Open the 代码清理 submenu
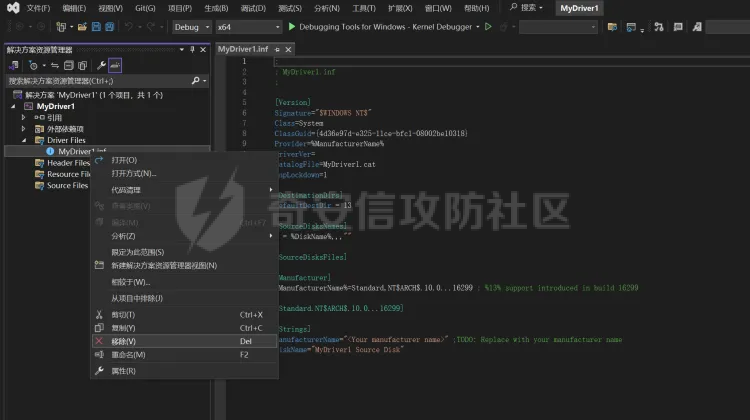 184,190
